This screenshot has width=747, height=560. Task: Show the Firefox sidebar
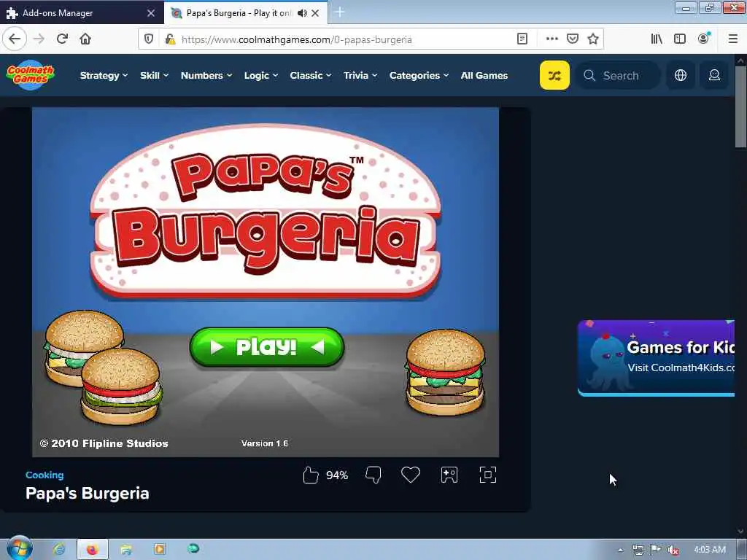[680, 39]
